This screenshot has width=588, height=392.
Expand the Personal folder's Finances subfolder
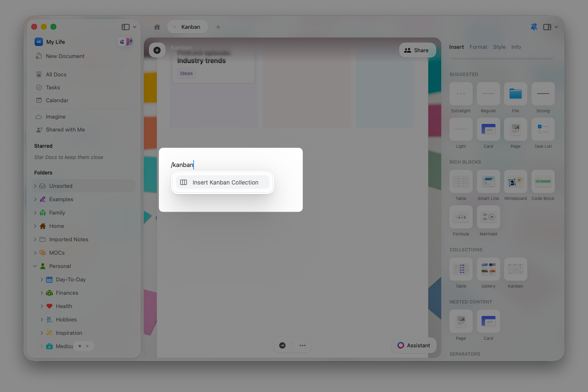coord(42,293)
